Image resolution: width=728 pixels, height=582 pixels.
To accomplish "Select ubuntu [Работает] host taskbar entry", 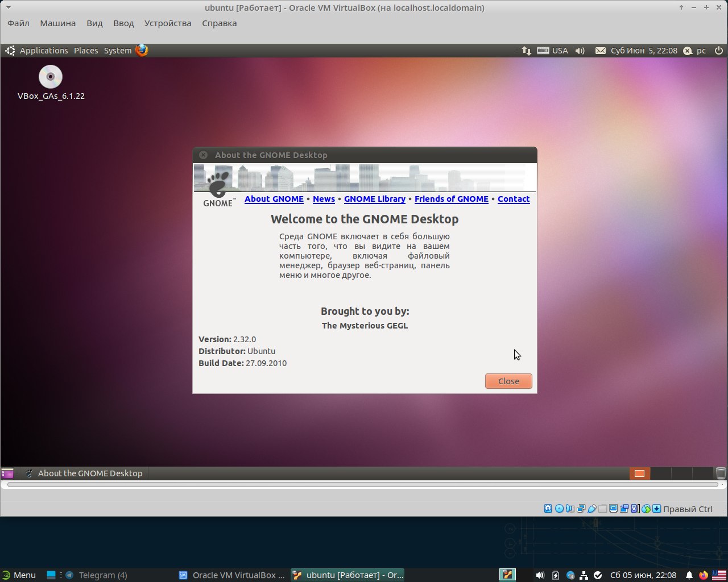I will click(348, 575).
